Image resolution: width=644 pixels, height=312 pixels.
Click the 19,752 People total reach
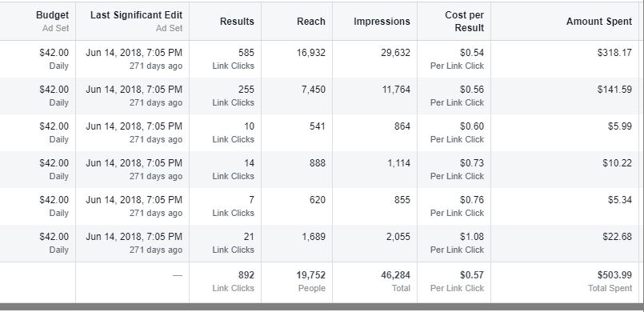pyautogui.click(x=311, y=282)
